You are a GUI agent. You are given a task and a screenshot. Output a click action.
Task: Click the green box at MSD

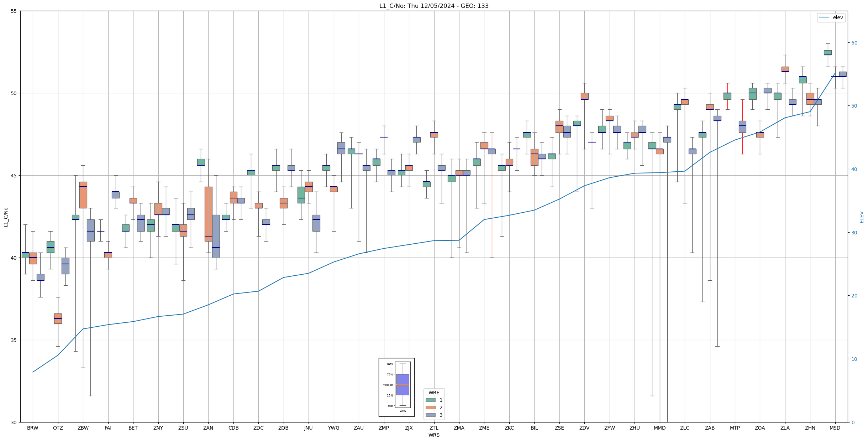click(x=827, y=52)
